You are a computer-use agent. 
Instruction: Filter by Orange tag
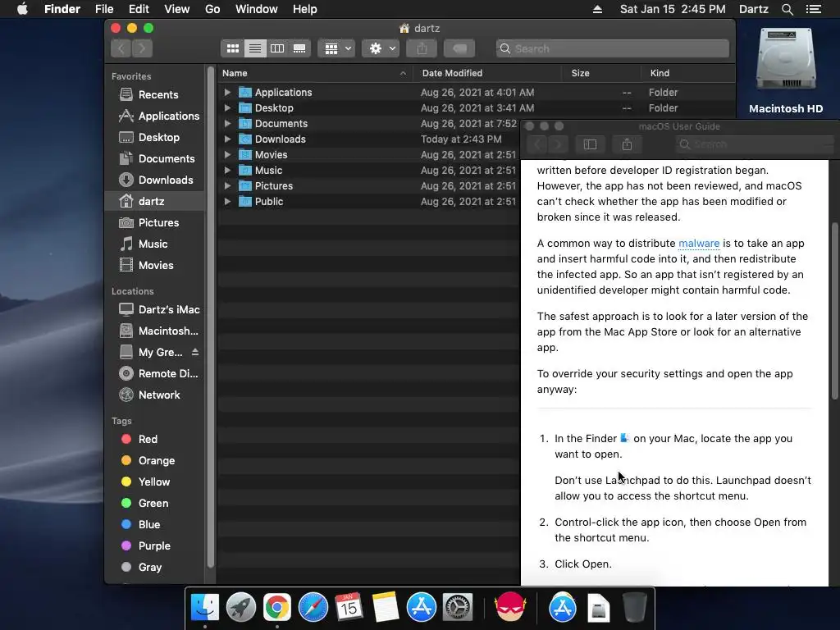coord(155,461)
